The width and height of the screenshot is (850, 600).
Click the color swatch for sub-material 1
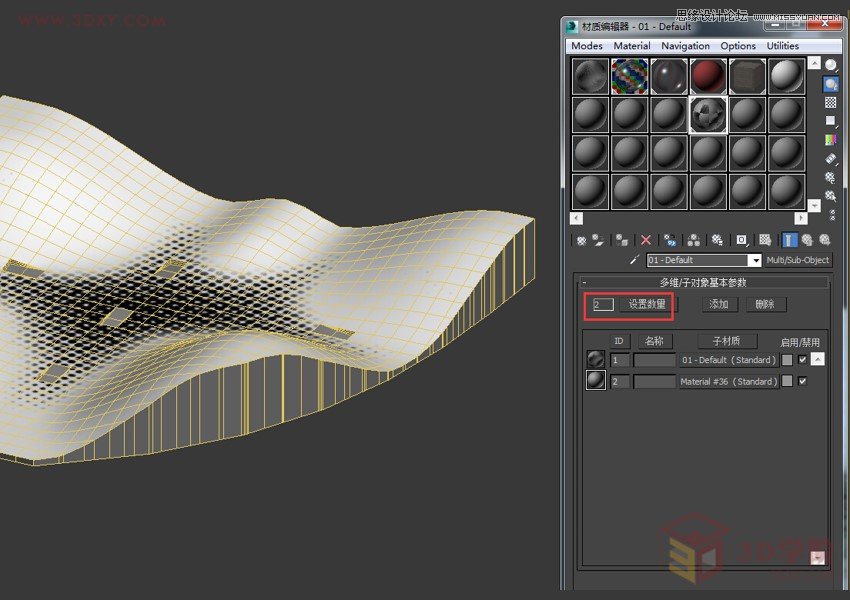(x=787, y=360)
